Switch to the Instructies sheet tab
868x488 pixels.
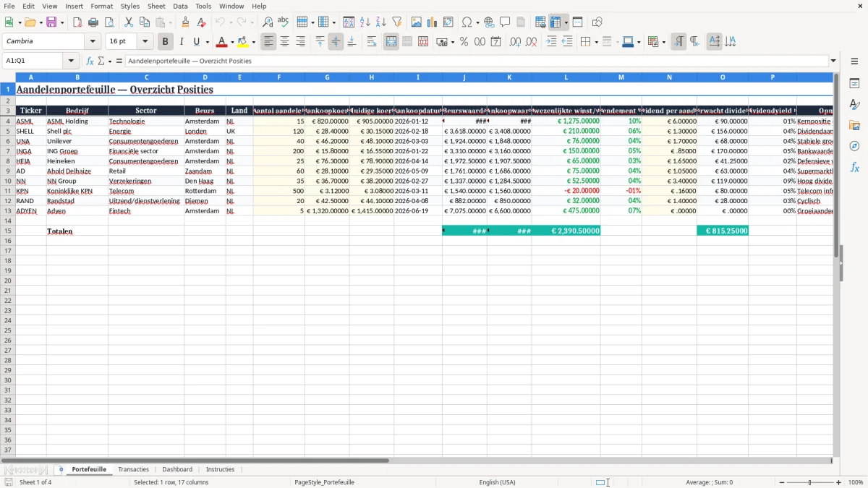pyautogui.click(x=220, y=469)
